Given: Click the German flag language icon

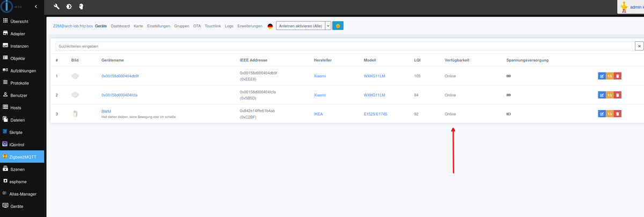Looking at the screenshot, I should (270, 26).
